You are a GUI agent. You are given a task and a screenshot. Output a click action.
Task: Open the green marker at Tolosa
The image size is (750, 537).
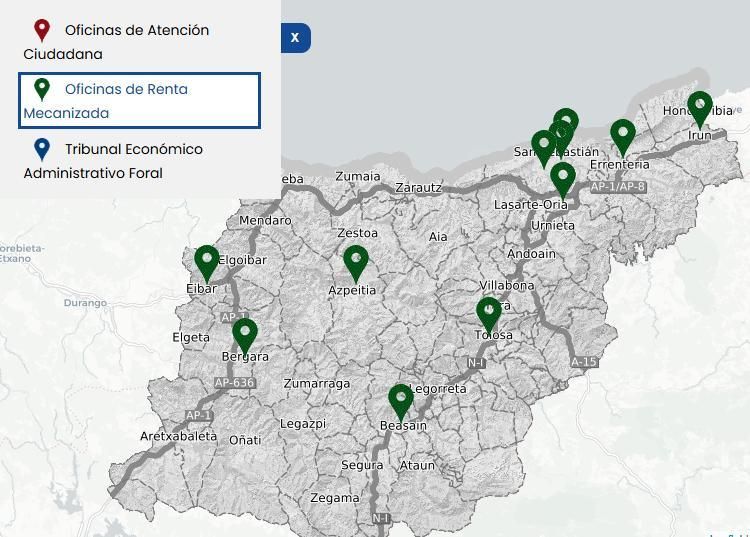[x=489, y=314]
